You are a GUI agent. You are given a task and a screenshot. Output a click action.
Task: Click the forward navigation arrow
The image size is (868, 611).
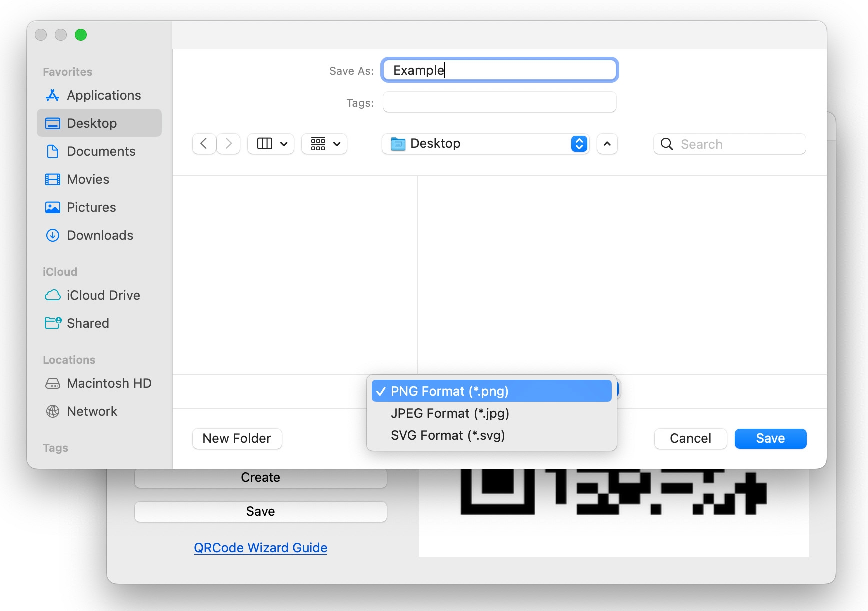coord(228,144)
